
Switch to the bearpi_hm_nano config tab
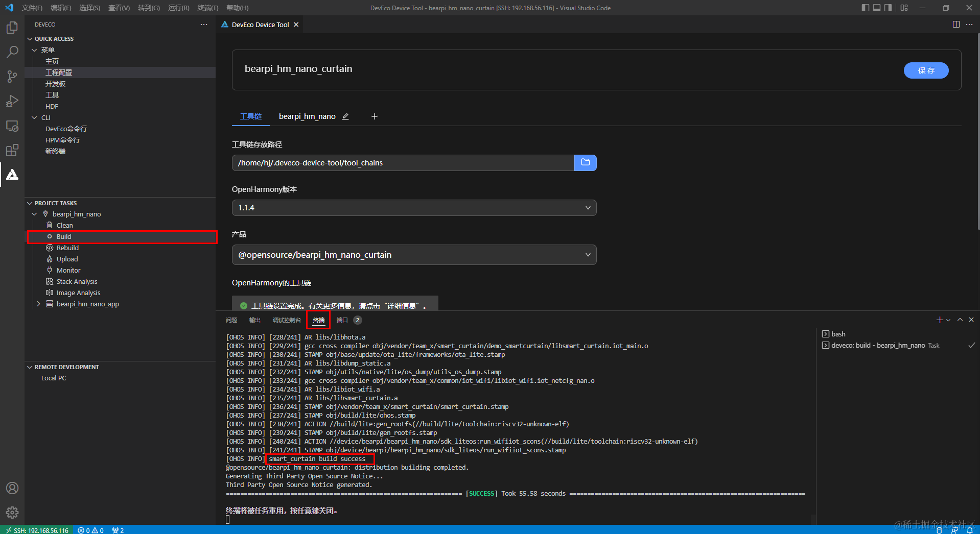(x=307, y=116)
